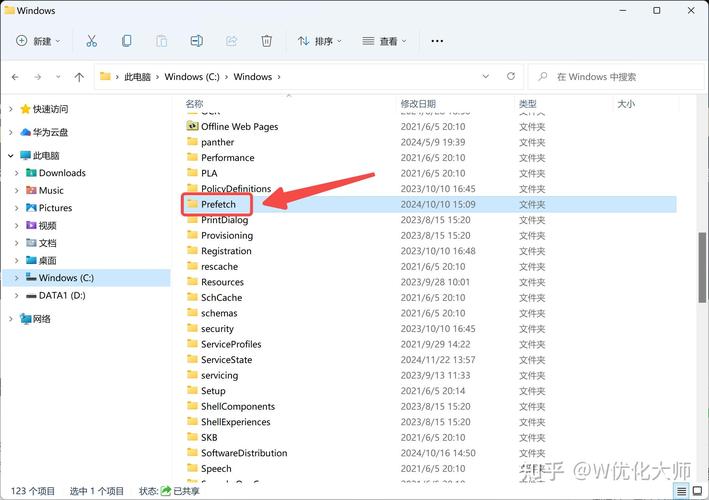Click the DATA1 (D:) drive icon
The width and height of the screenshot is (709, 500).
point(31,296)
